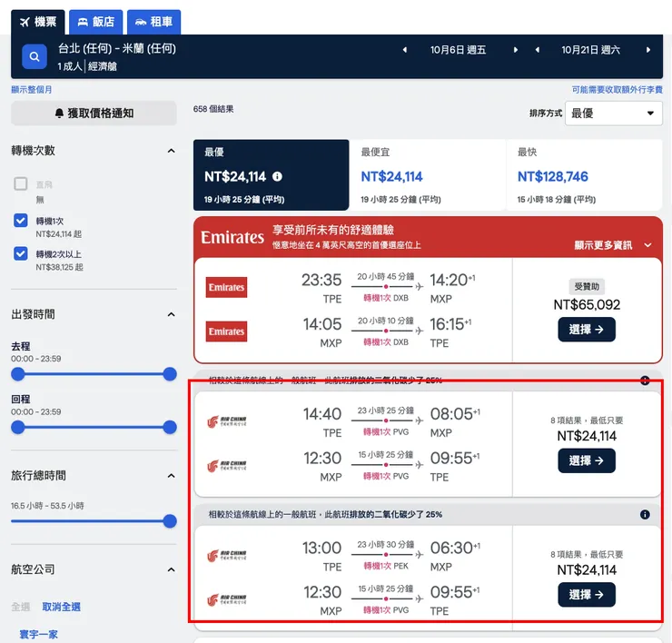Click 去程 slider right handle
The height and width of the screenshot is (643, 672).
point(170,374)
